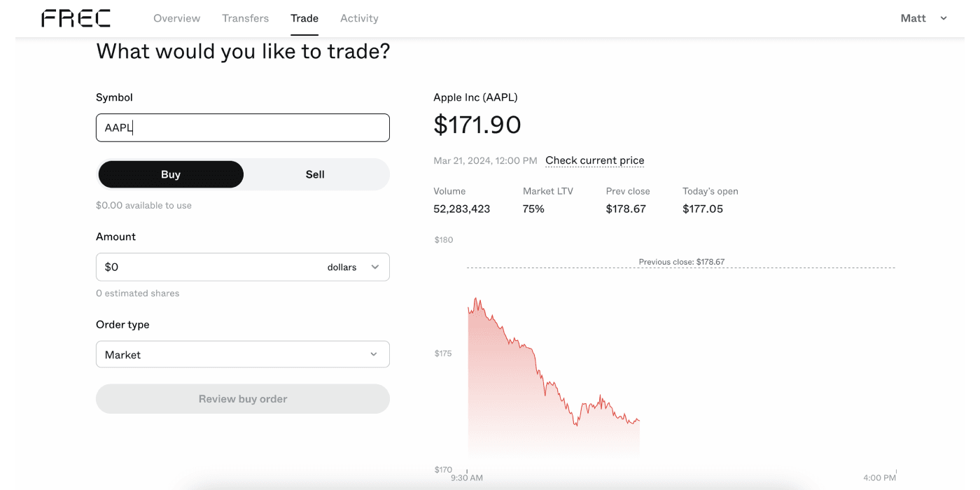The image size is (980, 490).
Task: Click the Check current price link
Action: pyautogui.click(x=594, y=160)
